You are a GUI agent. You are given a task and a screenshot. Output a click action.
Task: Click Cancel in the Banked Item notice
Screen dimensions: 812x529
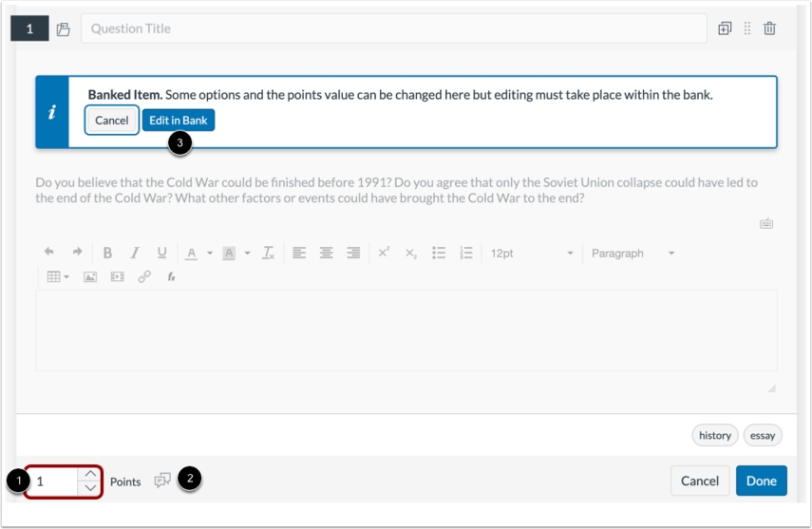click(112, 121)
